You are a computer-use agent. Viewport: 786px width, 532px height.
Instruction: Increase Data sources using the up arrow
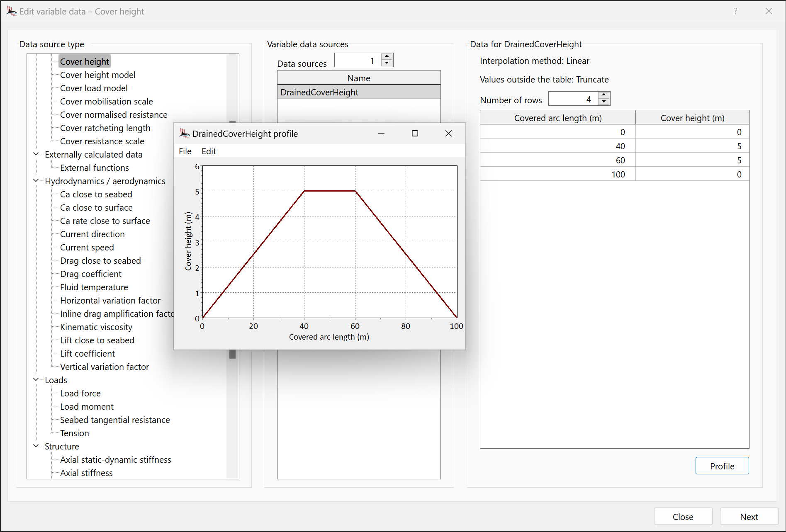click(387, 57)
